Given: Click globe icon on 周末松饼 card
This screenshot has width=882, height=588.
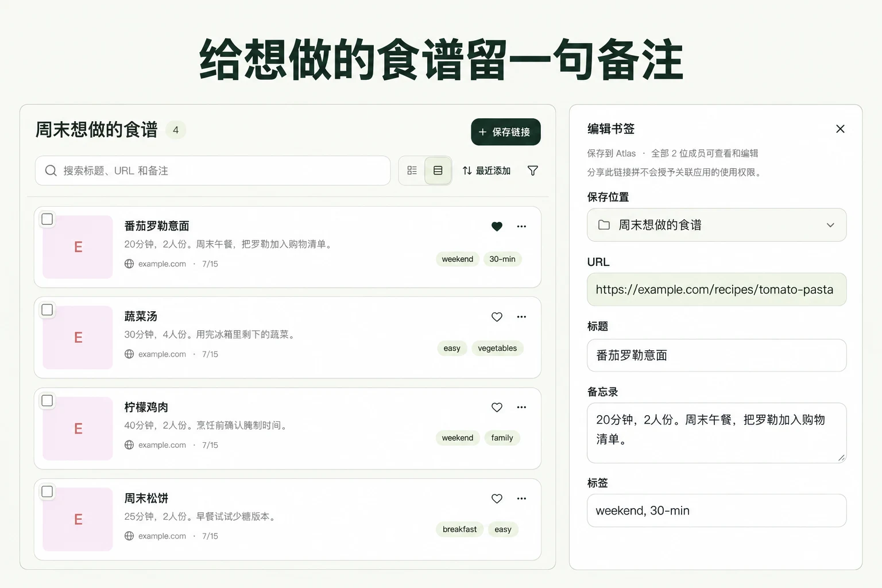Looking at the screenshot, I should point(129,536).
